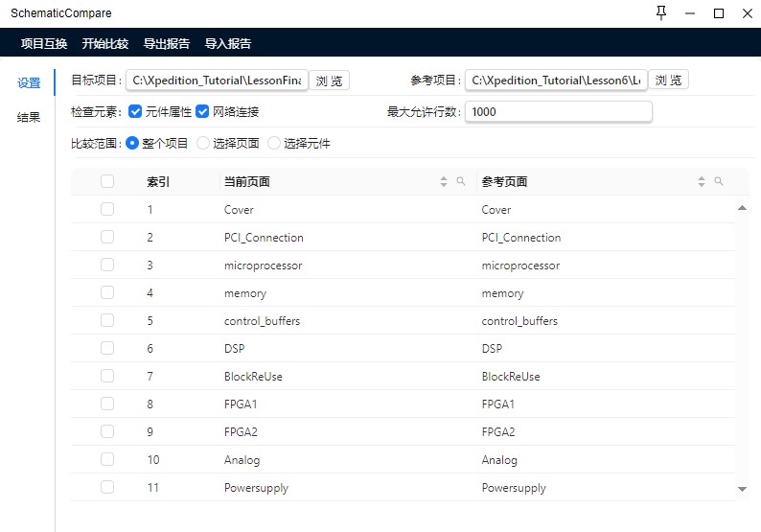The image size is (761, 532).
Task: Select the 选择页面 radio option
Action: tap(203, 144)
